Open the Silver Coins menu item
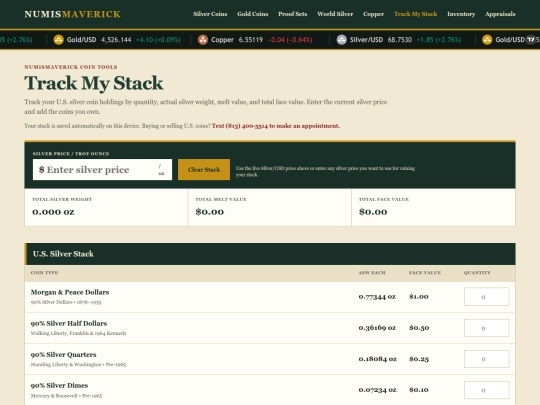Viewport: 540px width, 405px height. [210, 14]
